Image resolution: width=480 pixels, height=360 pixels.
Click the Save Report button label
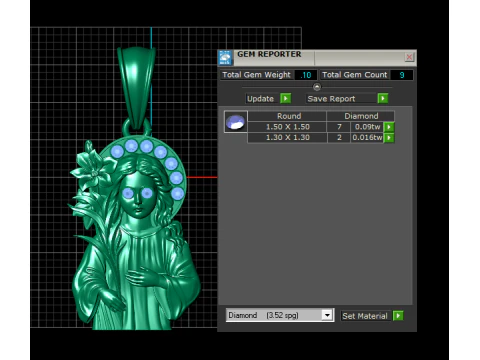[331, 99]
